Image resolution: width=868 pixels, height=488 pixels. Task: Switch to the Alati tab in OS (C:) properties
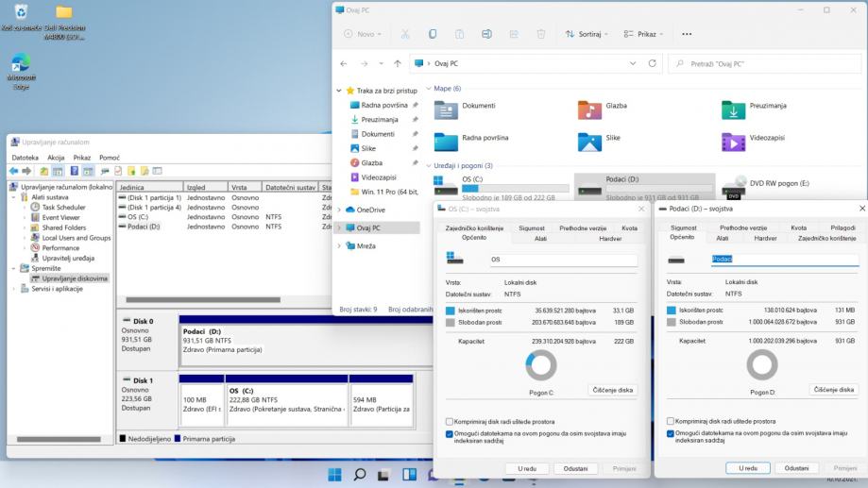[x=540, y=239]
